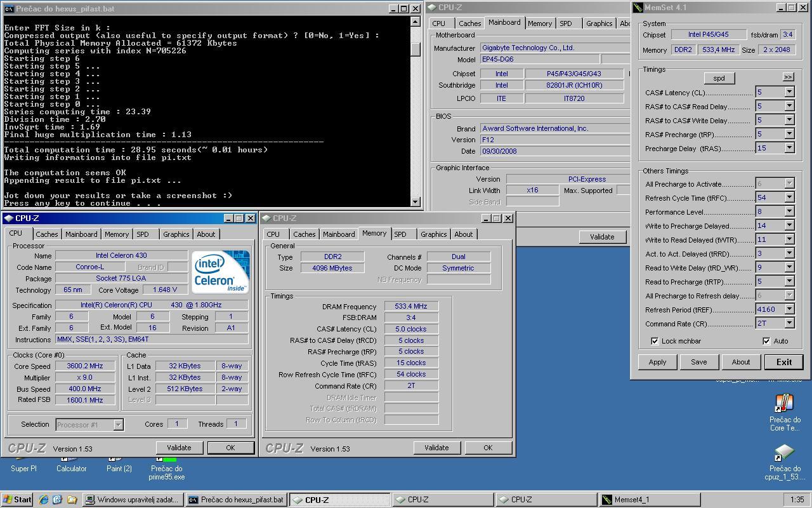Open About tab in CPU-Z CPU window
The image size is (812, 508).
point(206,234)
